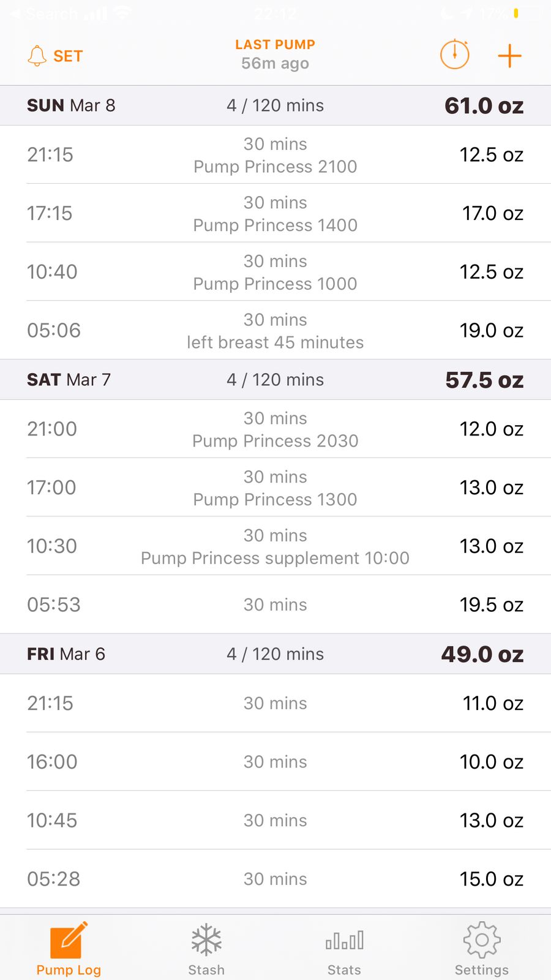Open the Stash snowflake tab
551x980 pixels.
tap(206, 948)
